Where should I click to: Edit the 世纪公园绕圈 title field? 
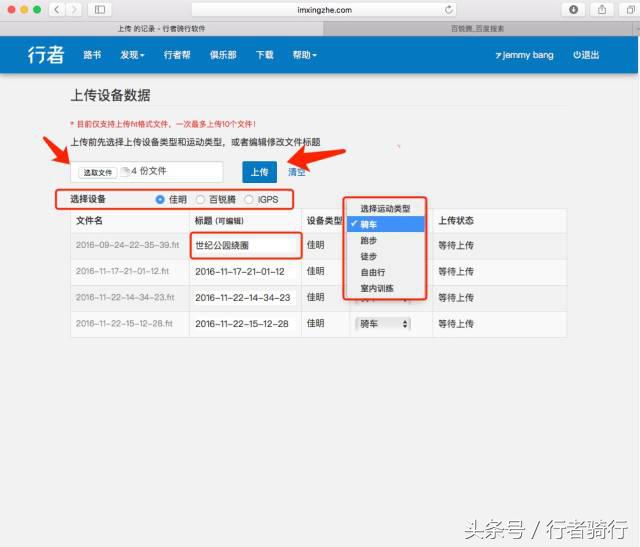(246, 245)
